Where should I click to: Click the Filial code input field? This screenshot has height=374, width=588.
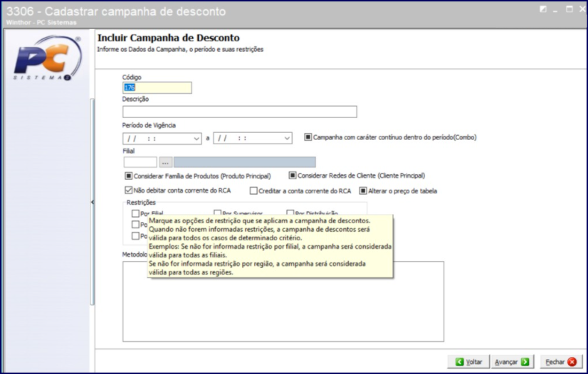[x=140, y=162]
